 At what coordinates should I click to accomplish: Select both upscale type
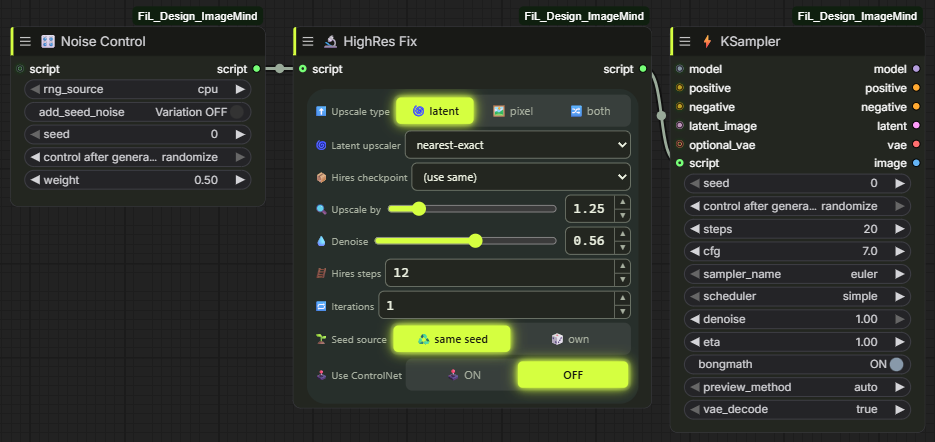pos(590,111)
